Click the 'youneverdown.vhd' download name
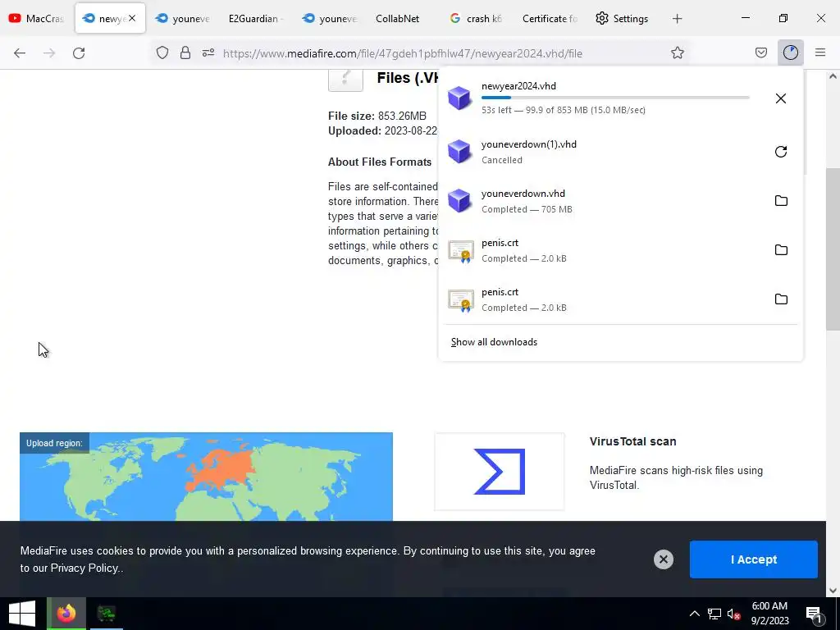This screenshot has width=840, height=630. (x=523, y=194)
